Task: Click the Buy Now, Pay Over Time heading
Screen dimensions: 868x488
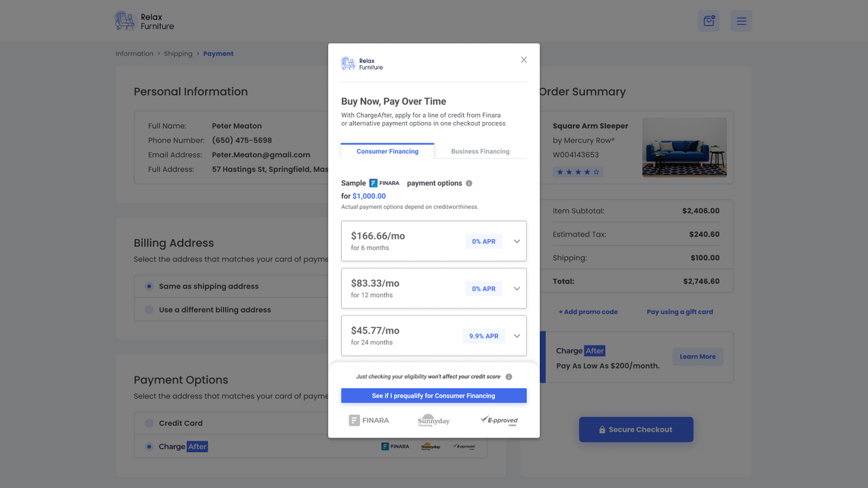Action: click(x=393, y=102)
